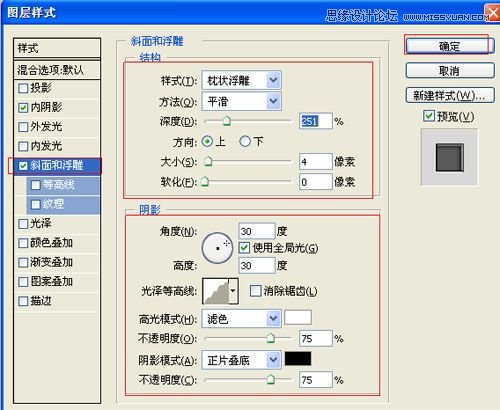
Task: Select the 斜面和浮雕 list entry label
Action: click(57, 165)
